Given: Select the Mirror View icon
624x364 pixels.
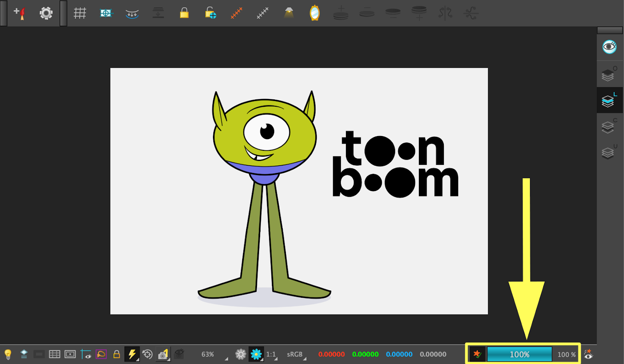Looking at the screenshot, I should (315, 13).
